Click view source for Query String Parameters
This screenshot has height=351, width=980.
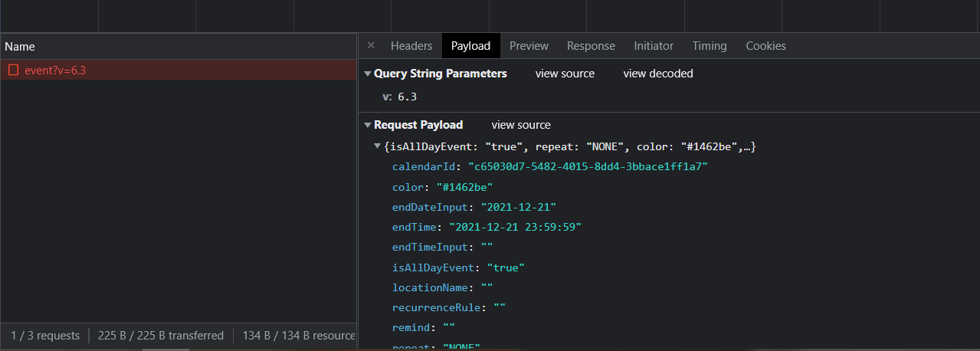click(565, 74)
